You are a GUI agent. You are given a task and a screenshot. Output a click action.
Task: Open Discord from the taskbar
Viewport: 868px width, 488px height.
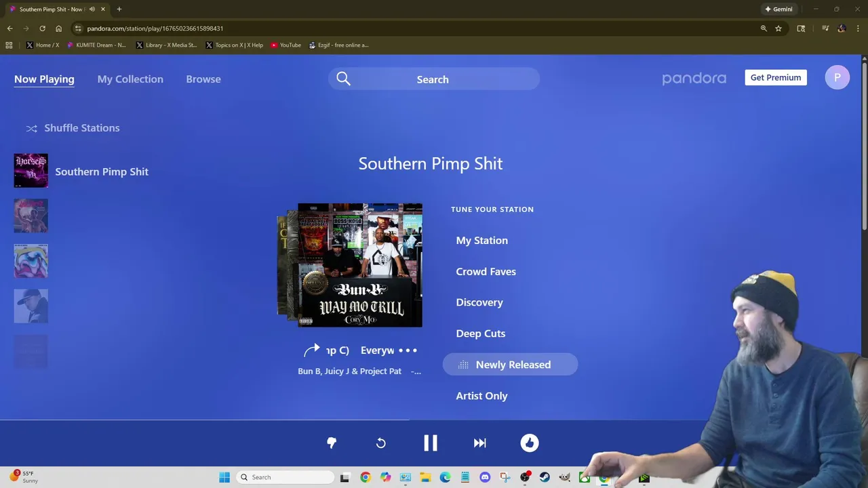click(x=485, y=477)
